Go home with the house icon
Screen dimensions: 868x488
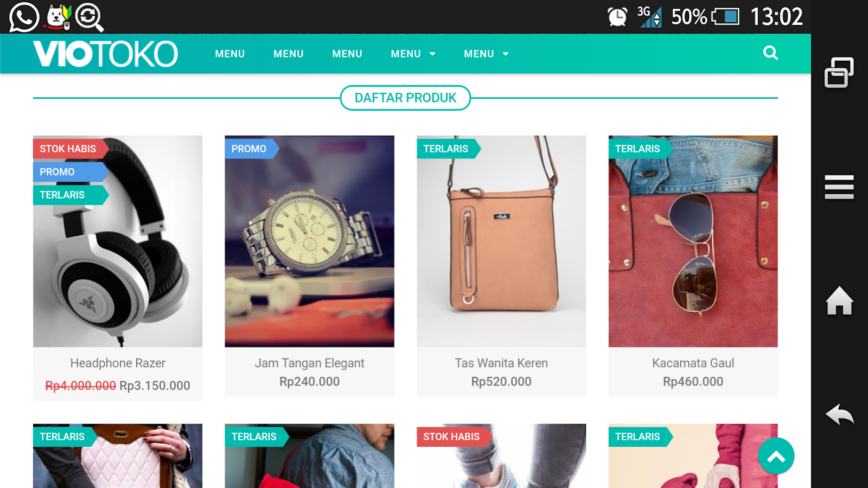click(x=839, y=300)
